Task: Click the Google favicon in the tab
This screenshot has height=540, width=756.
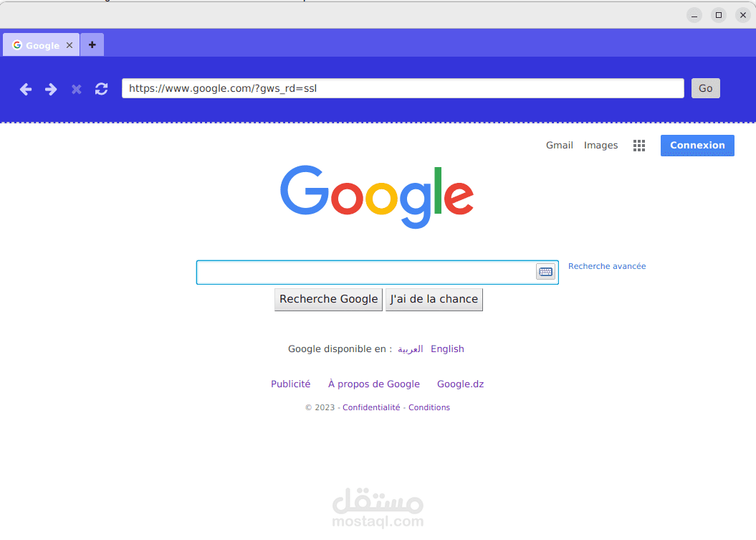Action: (x=17, y=45)
